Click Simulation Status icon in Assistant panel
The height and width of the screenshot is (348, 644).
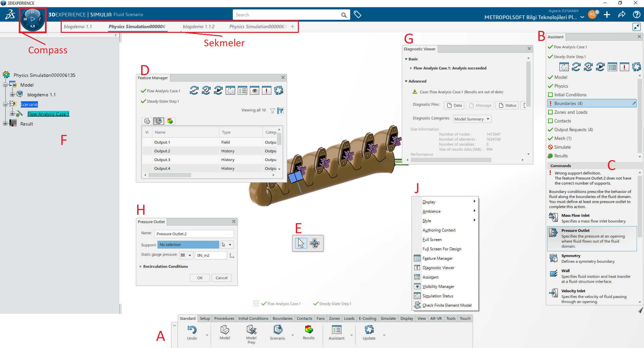coord(564,67)
